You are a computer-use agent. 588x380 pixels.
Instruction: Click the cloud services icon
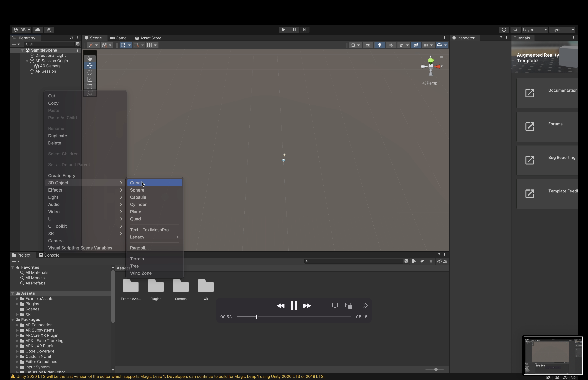coord(37,30)
